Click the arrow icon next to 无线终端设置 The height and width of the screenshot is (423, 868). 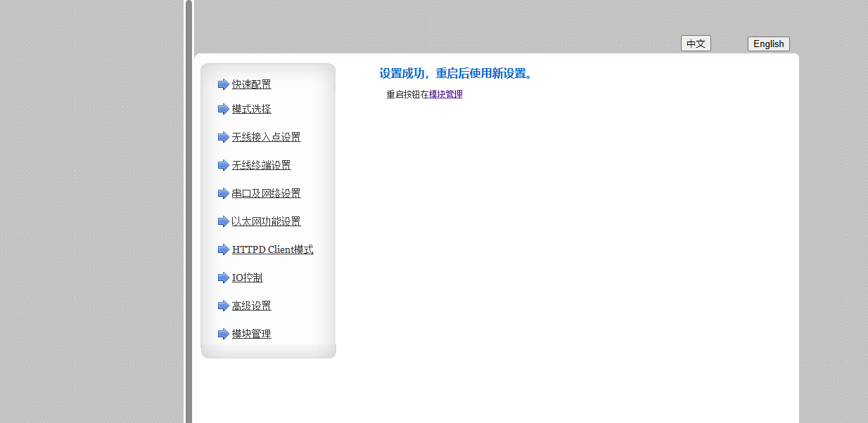223,165
